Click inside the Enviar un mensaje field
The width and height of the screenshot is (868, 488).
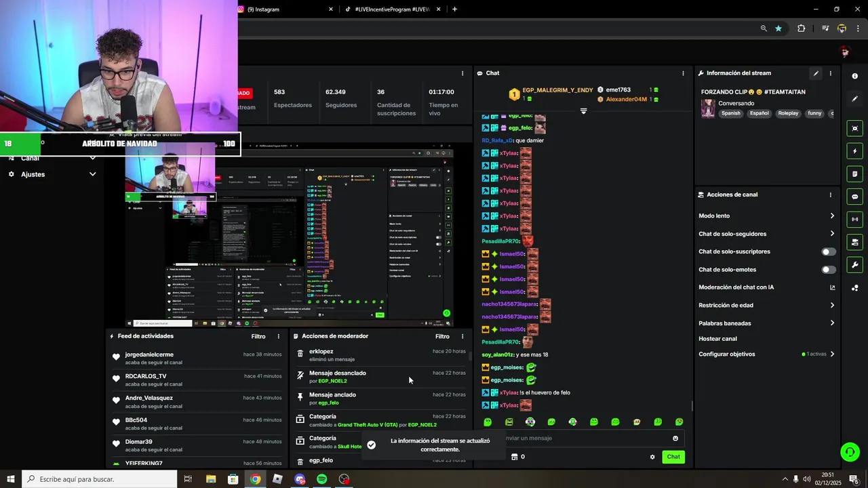pyautogui.click(x=583, y=439)
